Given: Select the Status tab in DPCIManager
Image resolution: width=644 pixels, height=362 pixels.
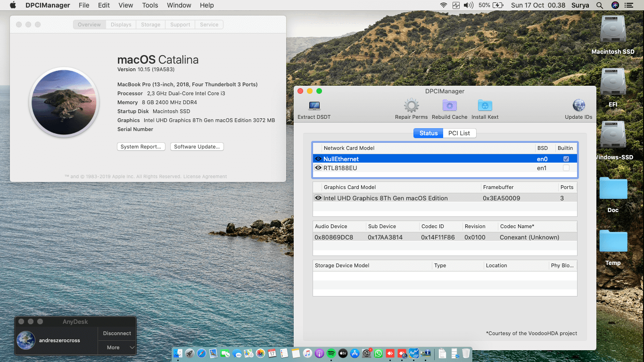Looking at the screenshot, I should (x=429, y=133).
